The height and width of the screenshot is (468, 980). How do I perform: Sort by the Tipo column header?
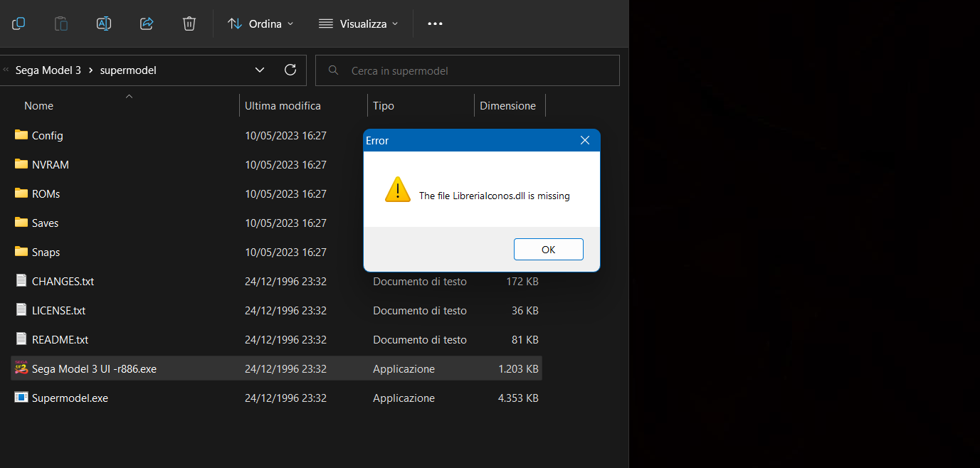click(383, 105)
